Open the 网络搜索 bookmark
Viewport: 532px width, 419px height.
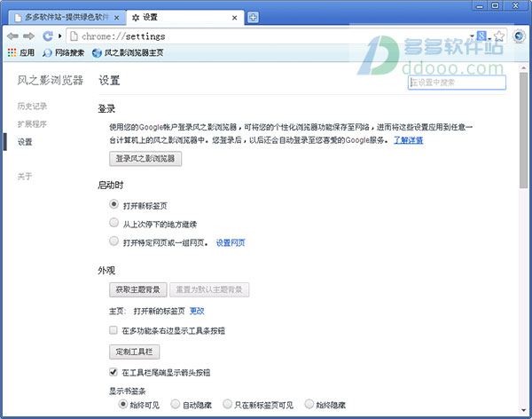coord(64,52)
